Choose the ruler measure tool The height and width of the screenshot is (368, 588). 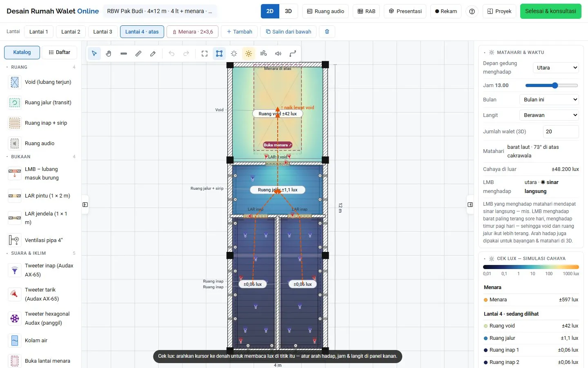[138, 54]
